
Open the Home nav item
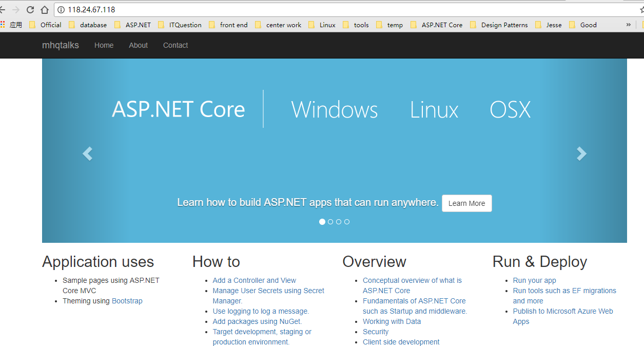tap(104, 45)
